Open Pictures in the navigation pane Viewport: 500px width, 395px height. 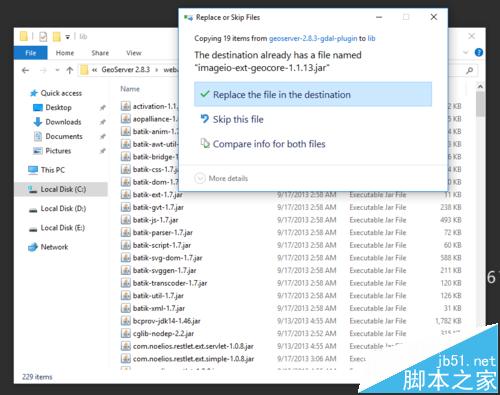pyautogui.click(x=58, y=151)
